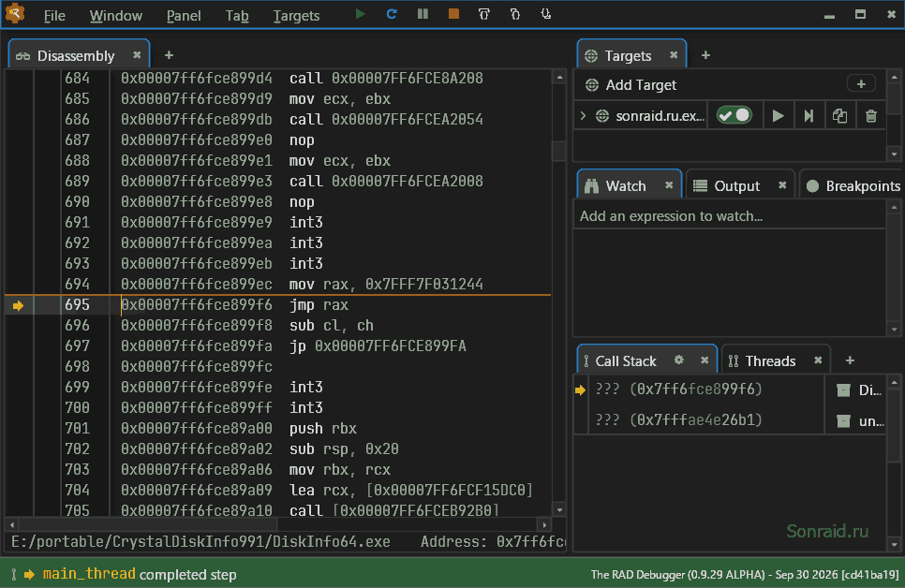
Task: Add a new tab next to Disassembly
Action: [169, 55]
